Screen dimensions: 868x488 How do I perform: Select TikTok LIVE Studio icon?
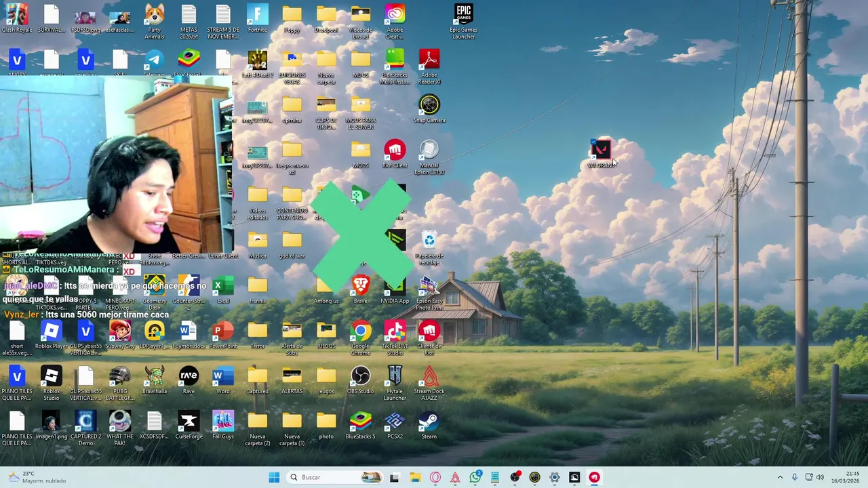click(395, 338)
